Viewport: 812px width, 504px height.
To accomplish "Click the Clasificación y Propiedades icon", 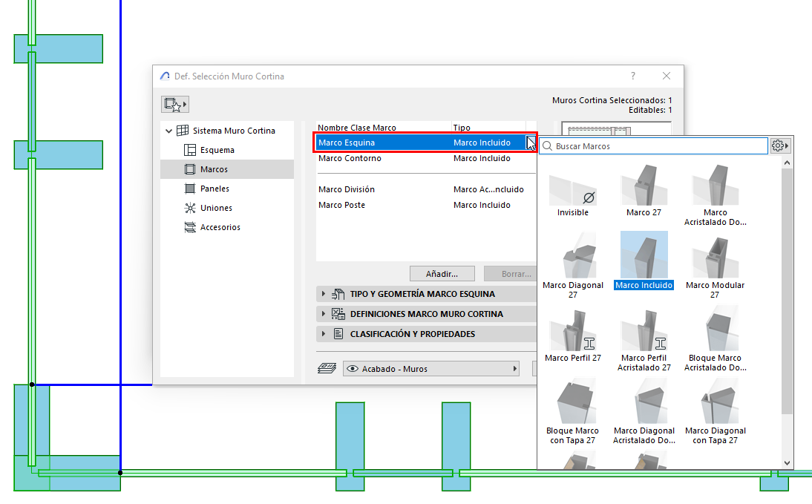I will tap(338, 334).
